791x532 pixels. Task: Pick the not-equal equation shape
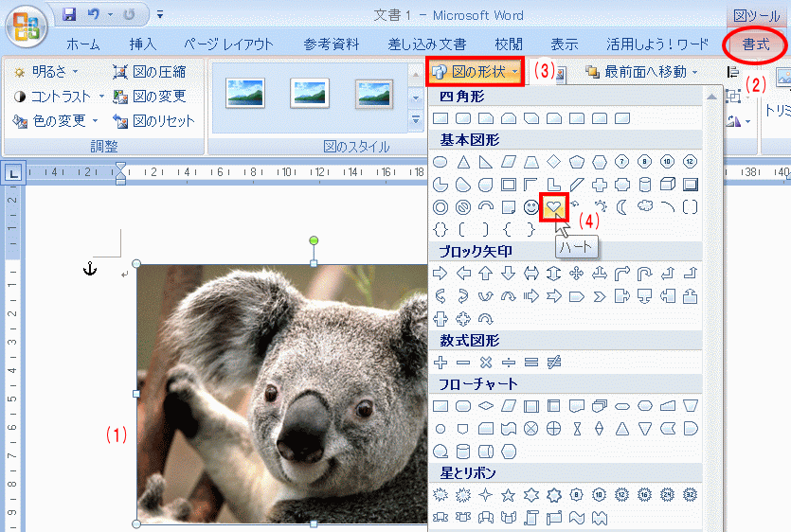point(553,362)
